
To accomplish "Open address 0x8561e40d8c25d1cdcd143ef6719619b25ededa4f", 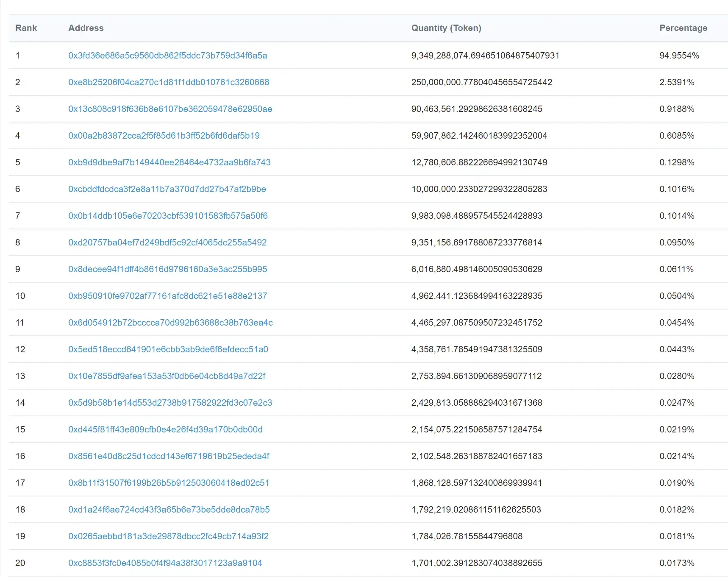I will 169,456.
